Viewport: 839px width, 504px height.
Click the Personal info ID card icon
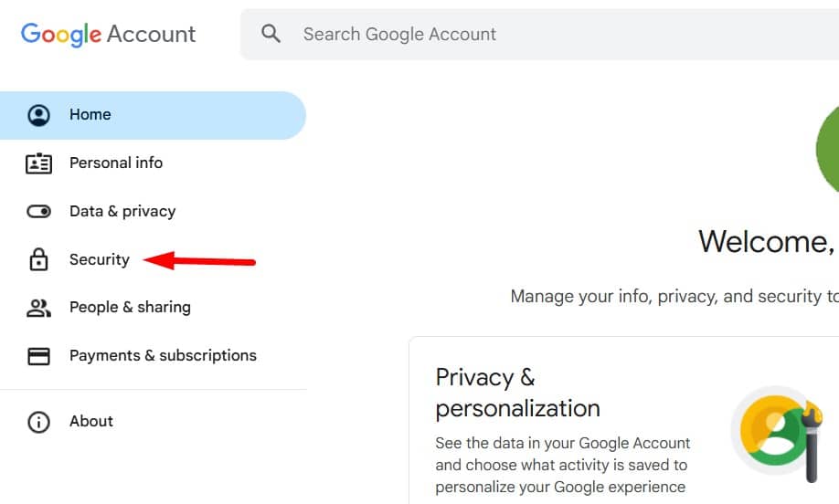(x=38, y=163)
